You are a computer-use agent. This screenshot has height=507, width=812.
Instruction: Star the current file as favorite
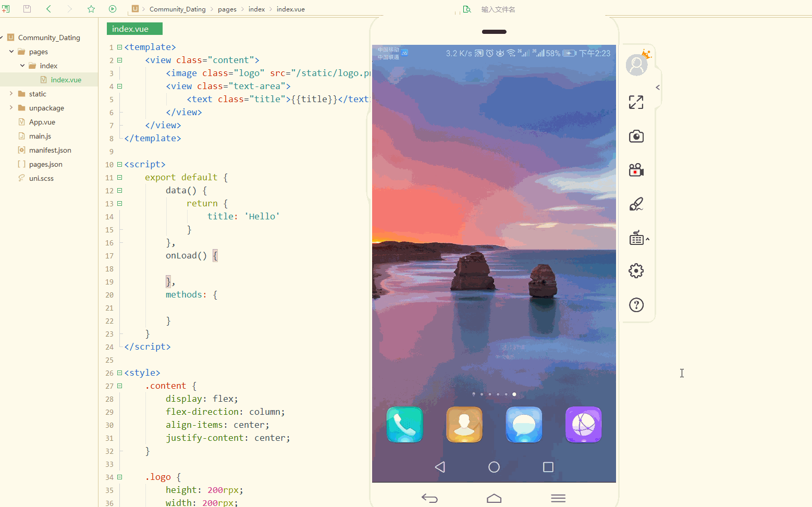[x=91, y=9]
